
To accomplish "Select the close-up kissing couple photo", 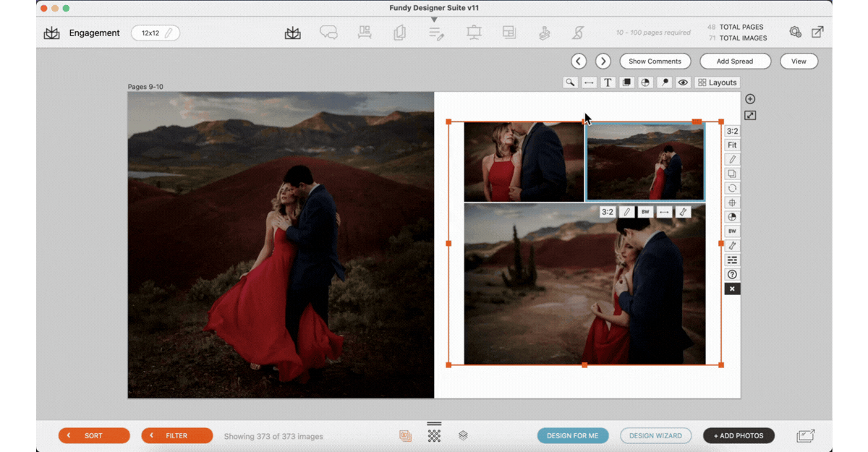I will (523, 162).
